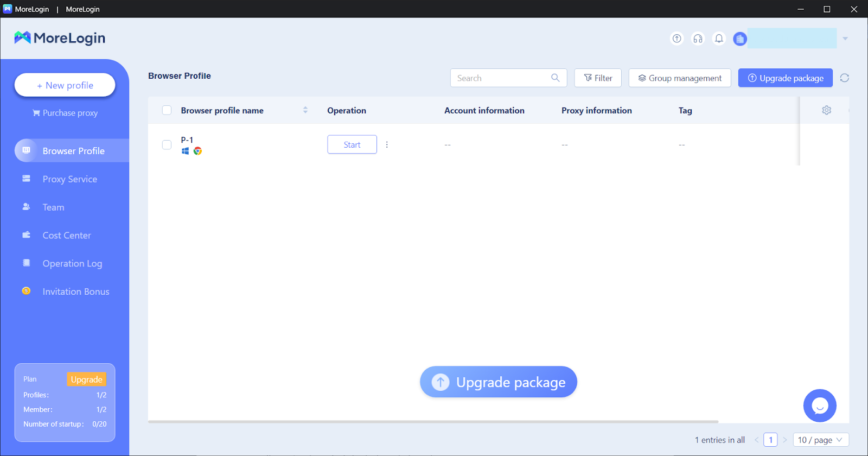Click the Operation Log sidebar icon
868x456 pixels.
tap(26, 263)
